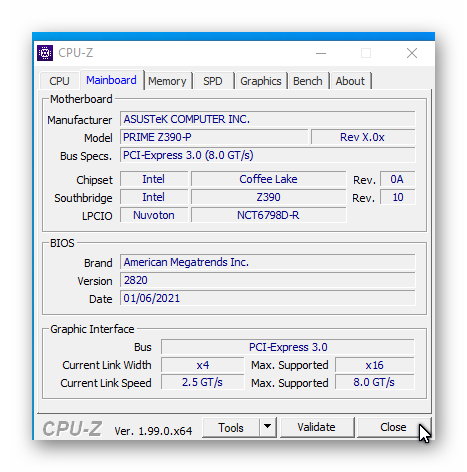Click the BIOS brand American Megatrends Inc.

tap(268, 262)
